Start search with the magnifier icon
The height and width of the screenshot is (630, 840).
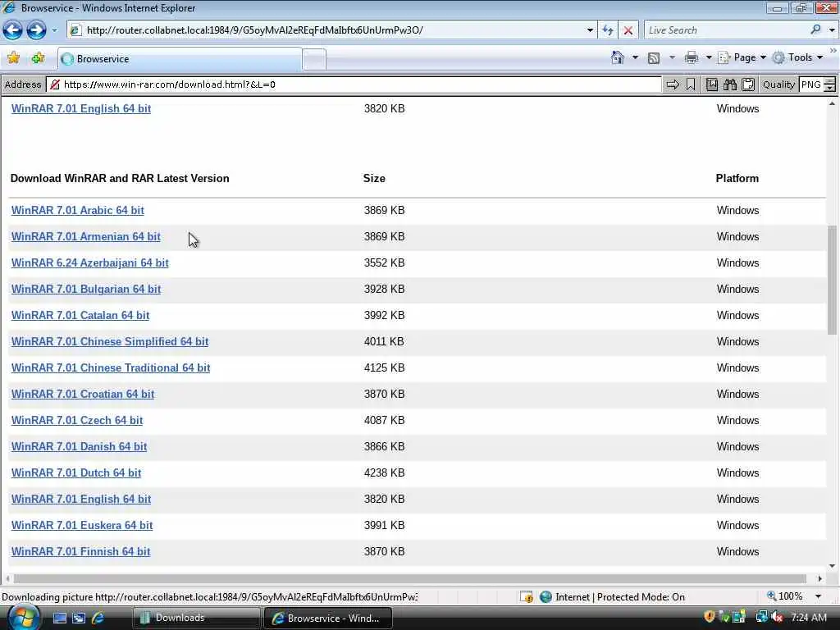tap(815, 30)
